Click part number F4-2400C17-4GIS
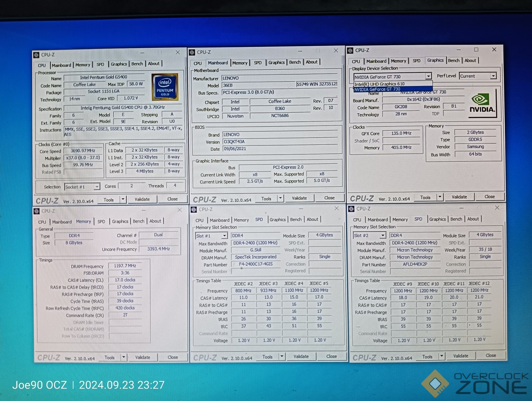 coord(256,264)
